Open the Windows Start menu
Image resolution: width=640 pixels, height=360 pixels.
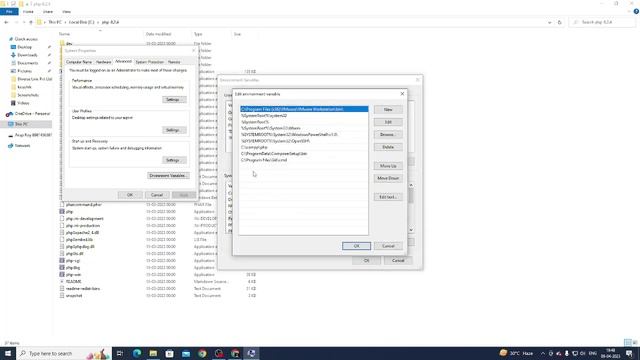point(8,353)
